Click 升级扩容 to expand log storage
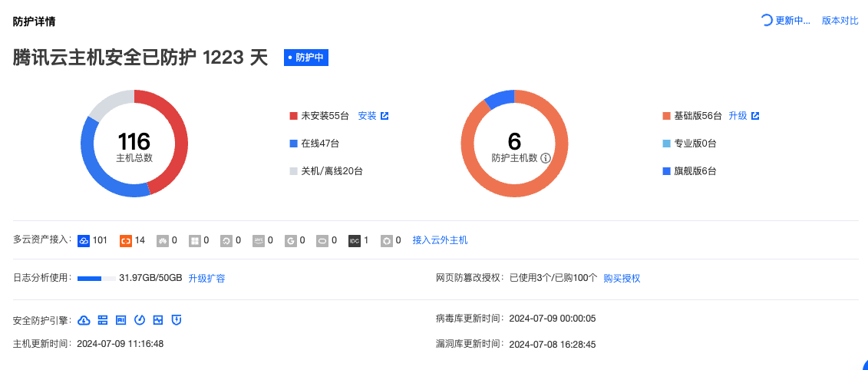The width and height of the screenshot is (868, 370). tap(206, 278)
